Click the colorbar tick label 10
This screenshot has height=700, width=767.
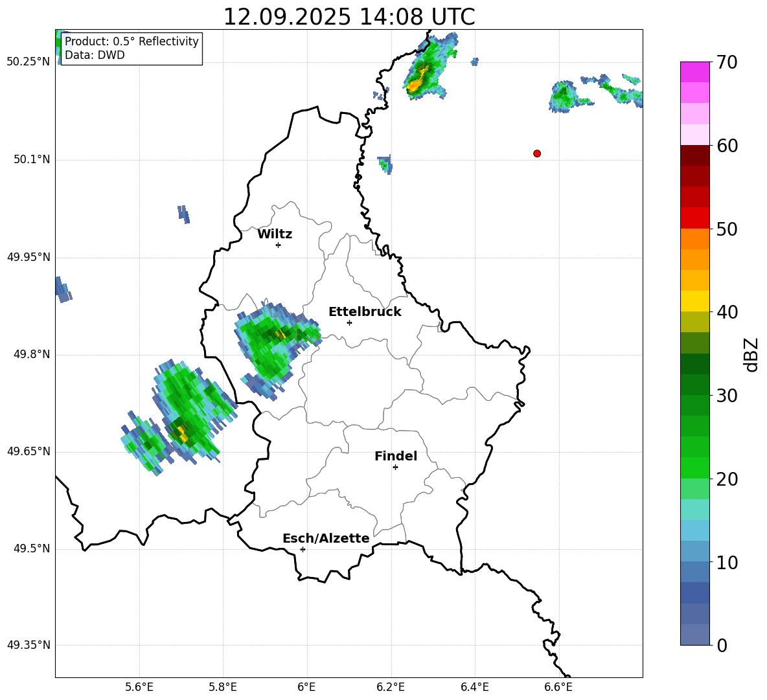tap(727, 562)
